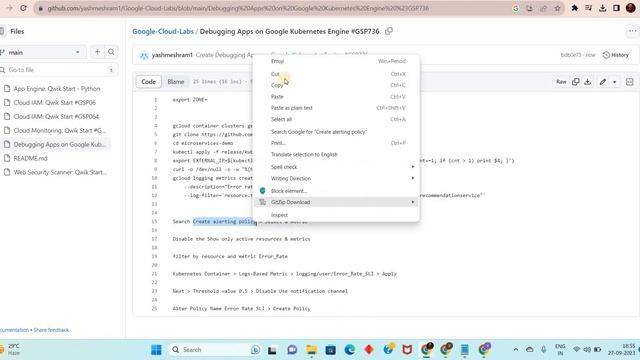Click the weather widget on taskbar

click(x=11, y=350)
